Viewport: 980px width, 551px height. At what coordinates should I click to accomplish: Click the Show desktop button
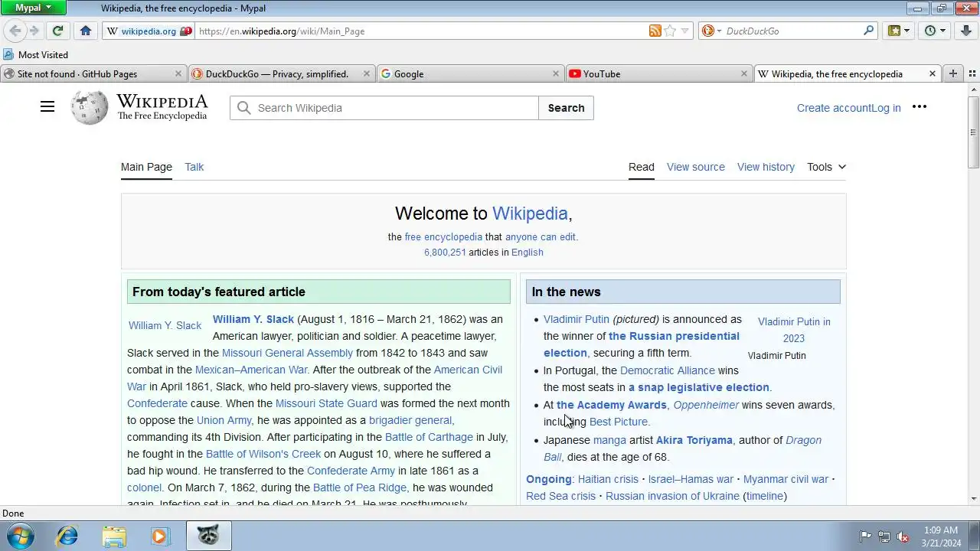point(974,536)
